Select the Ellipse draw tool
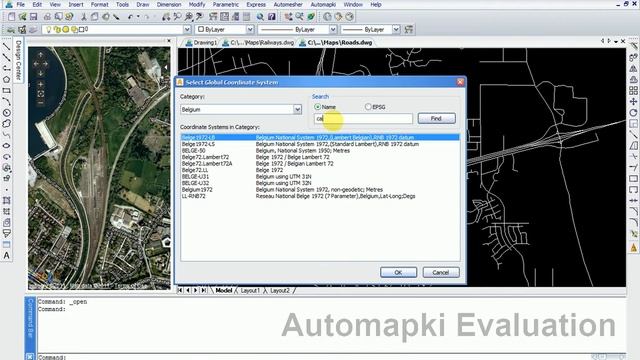Viewport: 640px width, 360px height. pos(7,146)
